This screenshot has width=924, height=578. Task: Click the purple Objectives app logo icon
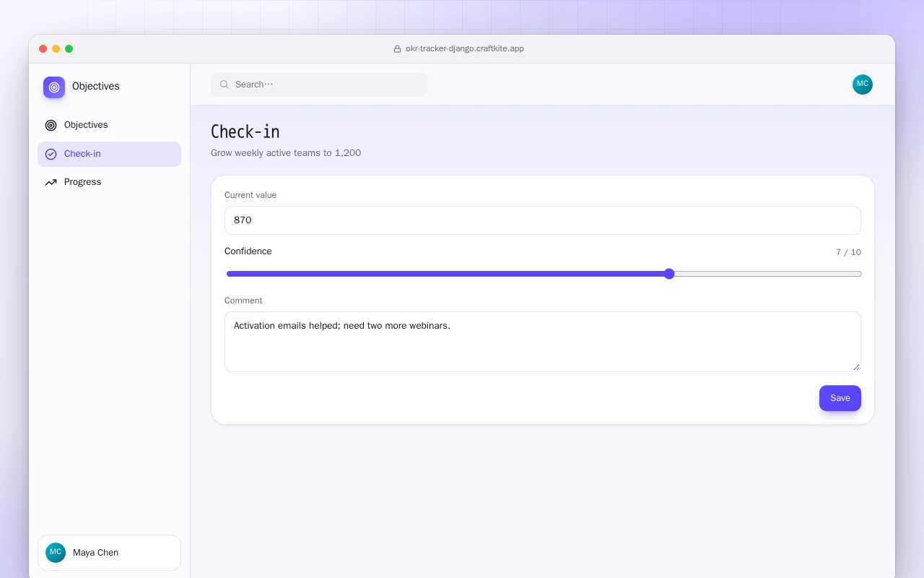(54, 87)
